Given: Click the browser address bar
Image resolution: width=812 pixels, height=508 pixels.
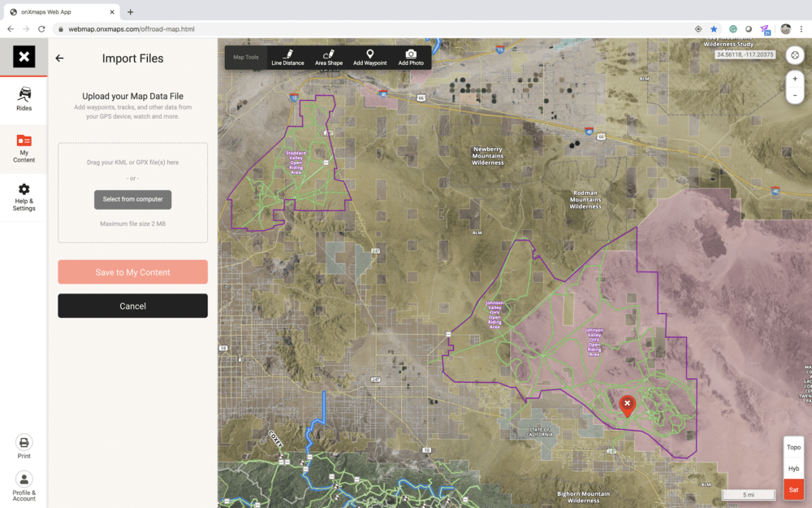Looking at the screenshot, I should click(x=378, y=29).
